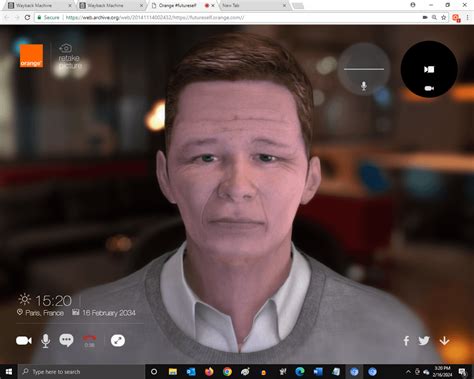Image resolution: width=474 pixels, height=379 pixels.
Task: Click the down arrow download icon
Action: tap(444, 341)
